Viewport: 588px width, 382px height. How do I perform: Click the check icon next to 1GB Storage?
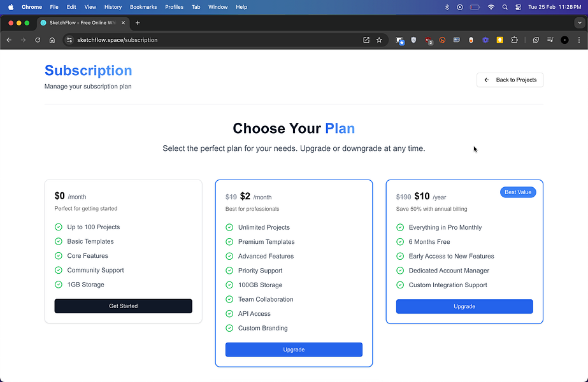(59, 285)
